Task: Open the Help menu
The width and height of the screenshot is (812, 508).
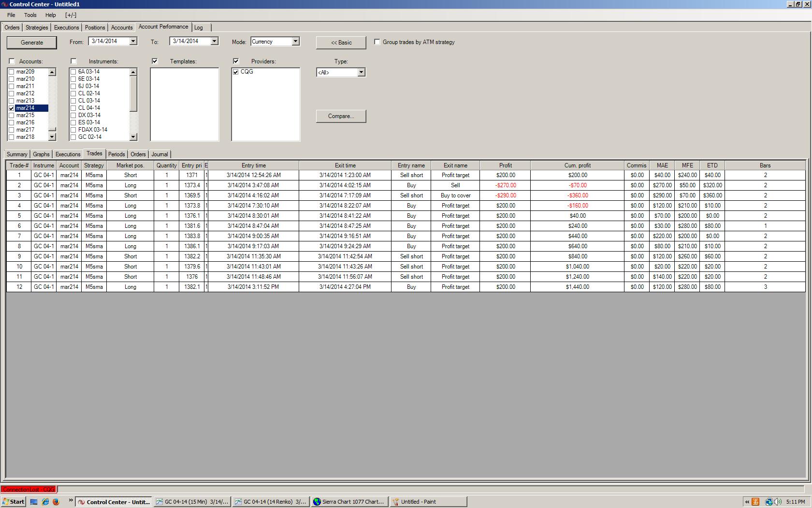Action: [x=51, y=15]
